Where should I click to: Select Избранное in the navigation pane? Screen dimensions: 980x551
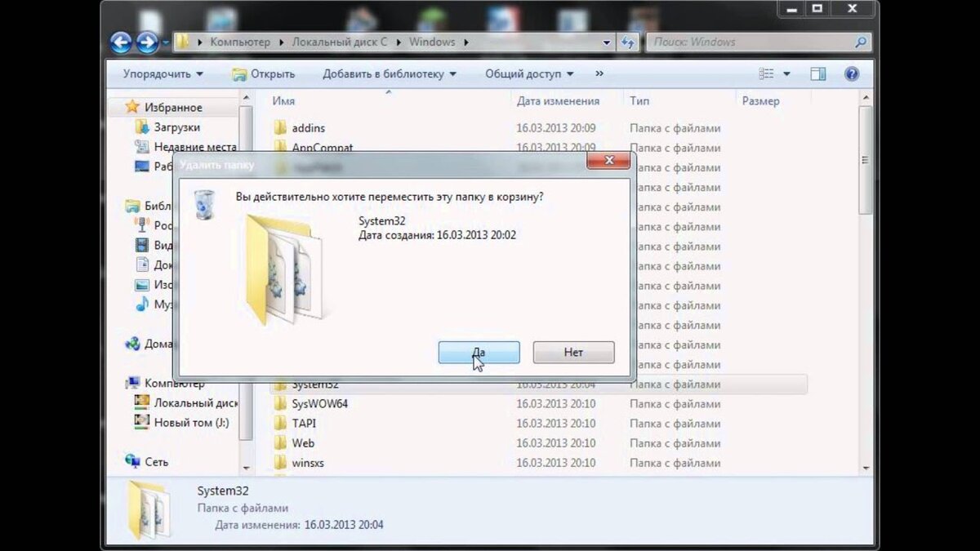coord(173,107)
